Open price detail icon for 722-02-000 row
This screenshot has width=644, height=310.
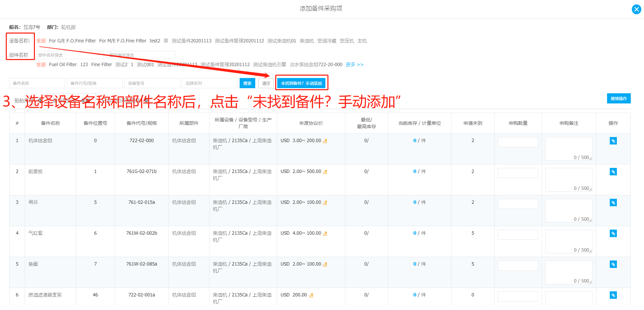(x=325, y=141)
